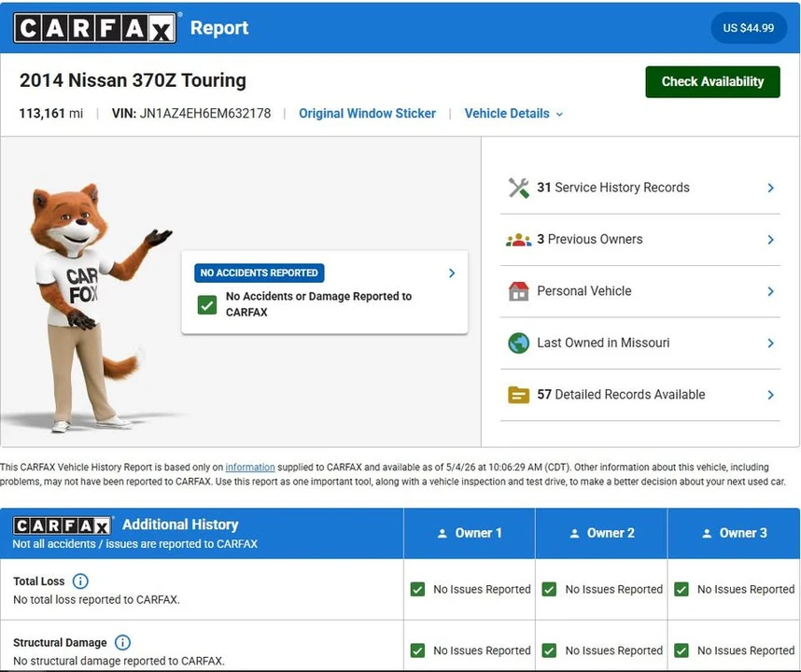801x672 pixels.
Task: Click the wrench Service History icon
Action: click(x=518, y=188)
